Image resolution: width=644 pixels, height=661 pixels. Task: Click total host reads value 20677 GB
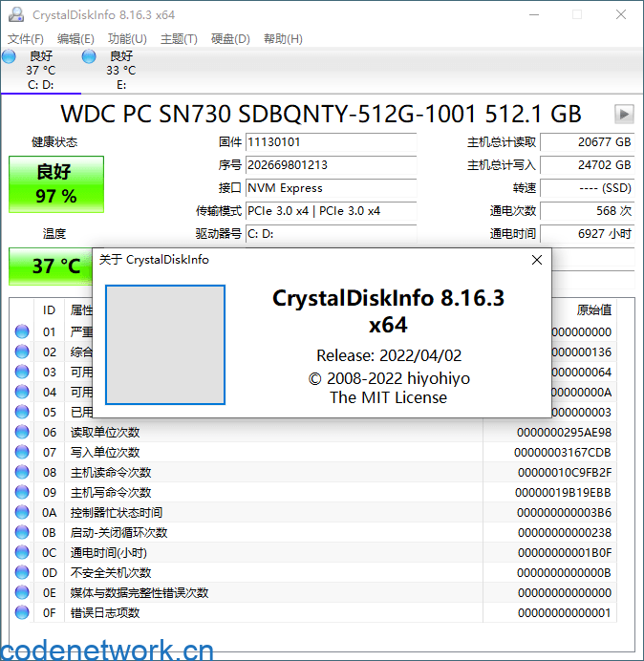pos(587,142)
